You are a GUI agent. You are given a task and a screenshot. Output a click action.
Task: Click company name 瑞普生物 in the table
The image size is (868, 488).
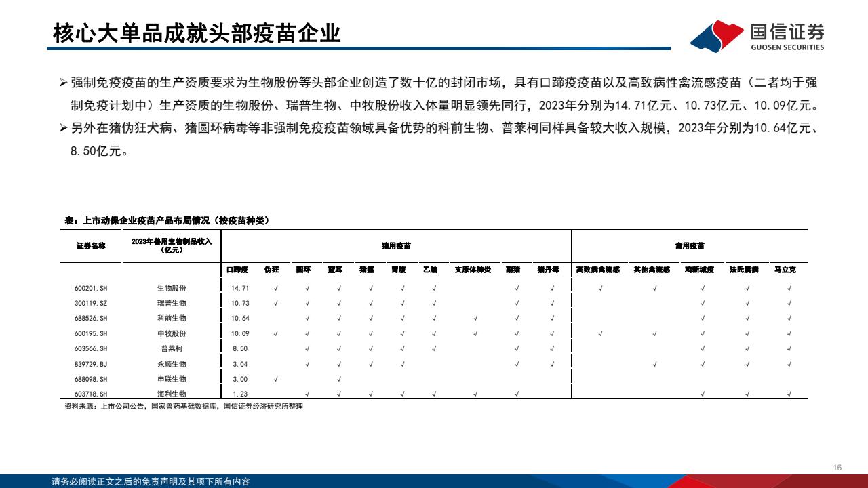point(172,303)
